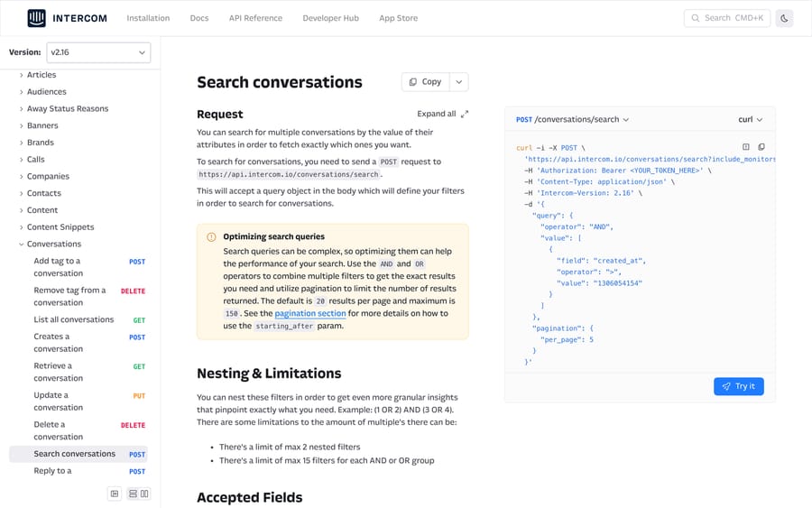Open List all conversations
Screen dimensions: 812x508
click(x=78, y=320)
